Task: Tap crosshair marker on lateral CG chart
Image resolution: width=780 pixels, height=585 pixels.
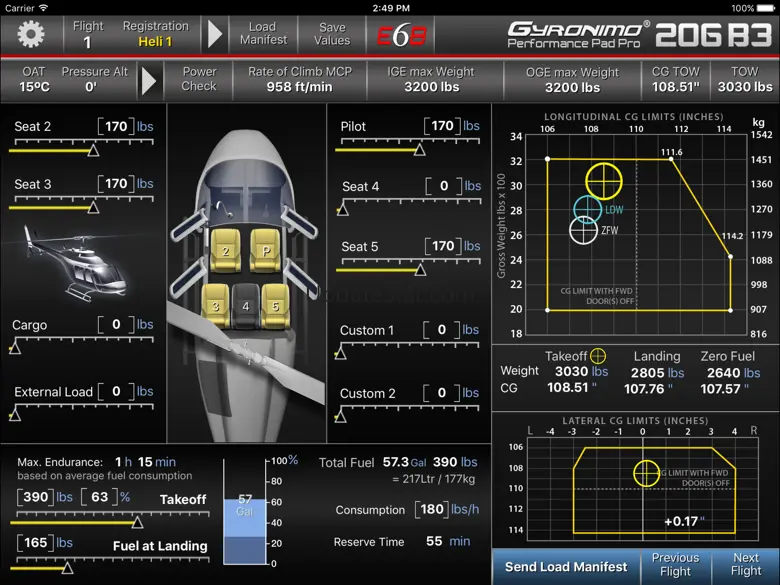Action: pyautogui.click(x=646, y=473)
